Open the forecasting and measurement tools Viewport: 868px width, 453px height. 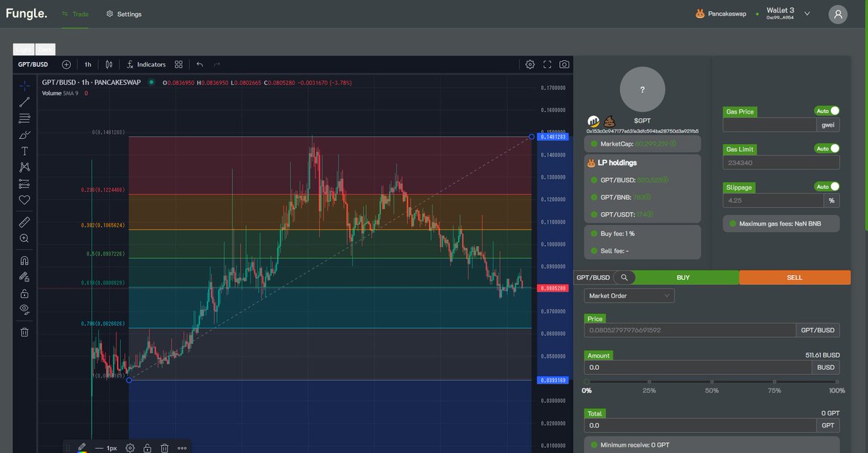pyautogui.click(x=25, y=184)
